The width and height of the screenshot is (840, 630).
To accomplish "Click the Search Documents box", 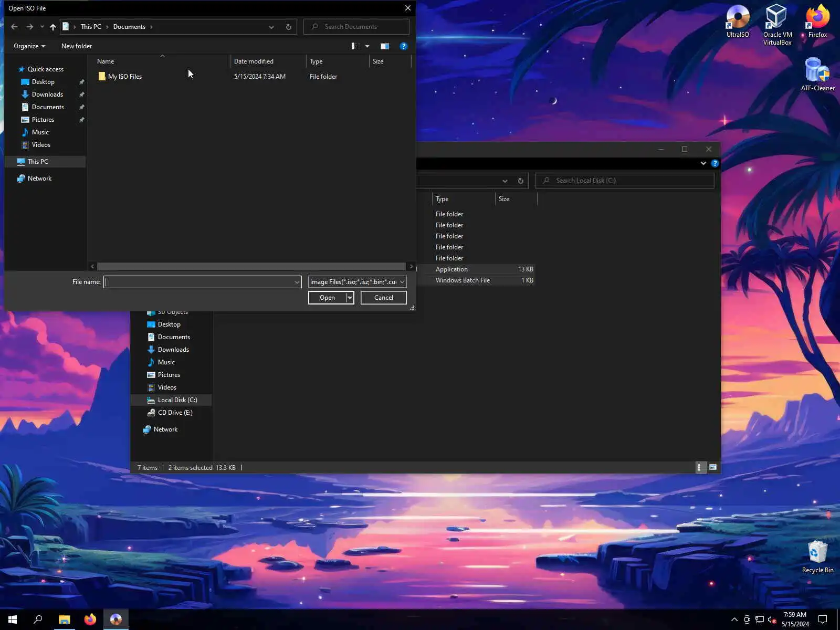I will coord(356,27).
